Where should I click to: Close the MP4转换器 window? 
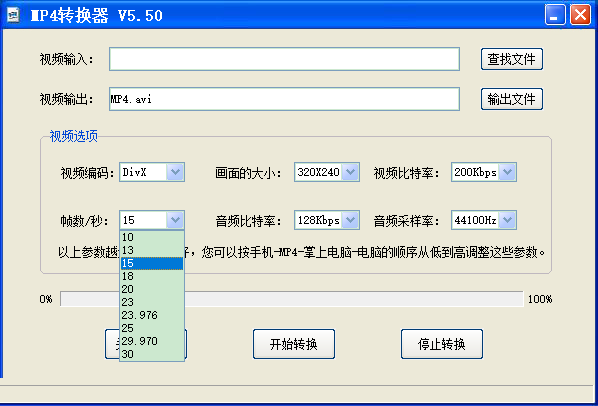(580, 15)
